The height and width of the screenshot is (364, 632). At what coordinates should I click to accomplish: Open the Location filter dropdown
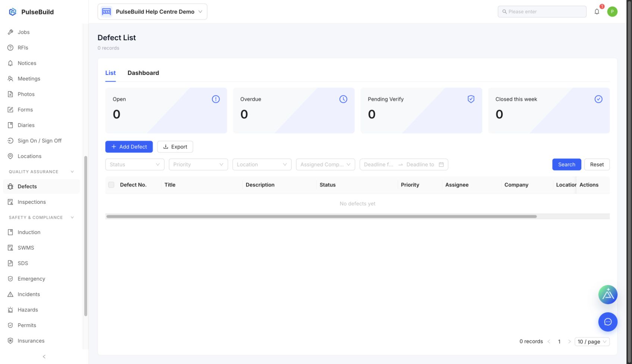262,164
